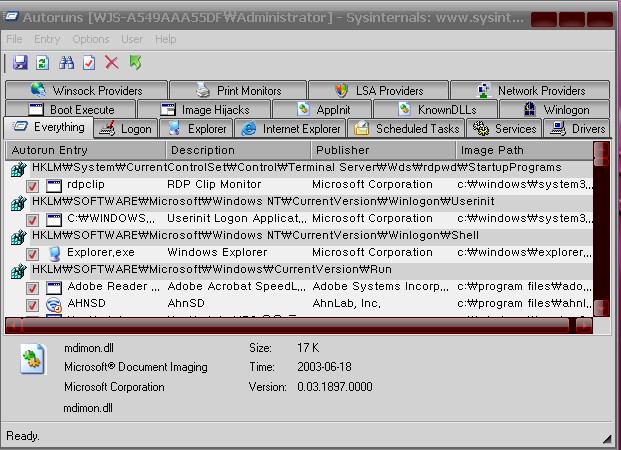Click registry icon beside CurrentVersion Run key
The image size is (621, 450).
click(x=18, y=271)
